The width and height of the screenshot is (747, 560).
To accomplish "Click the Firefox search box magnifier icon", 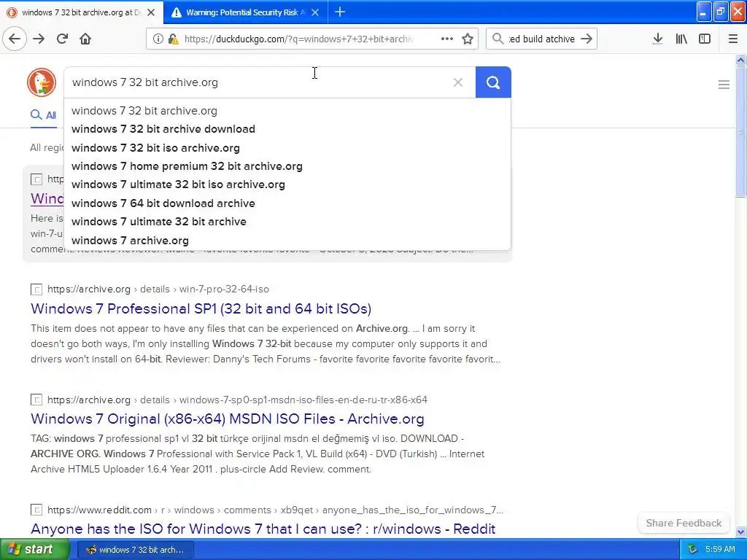I will [x=498, y=39].
